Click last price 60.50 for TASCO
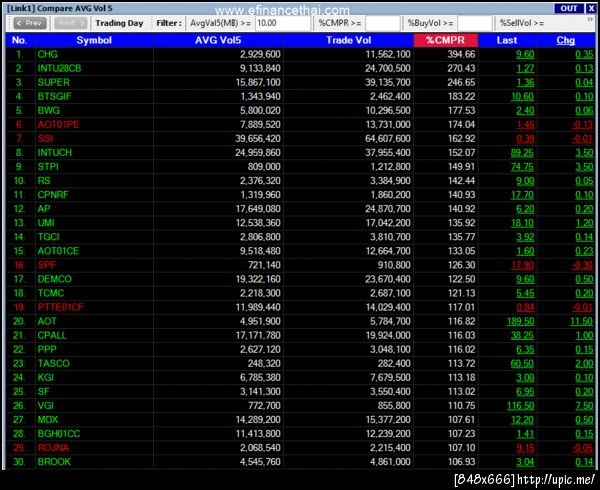This screenshot has width=600, height=490. click(x=522, y=364)
